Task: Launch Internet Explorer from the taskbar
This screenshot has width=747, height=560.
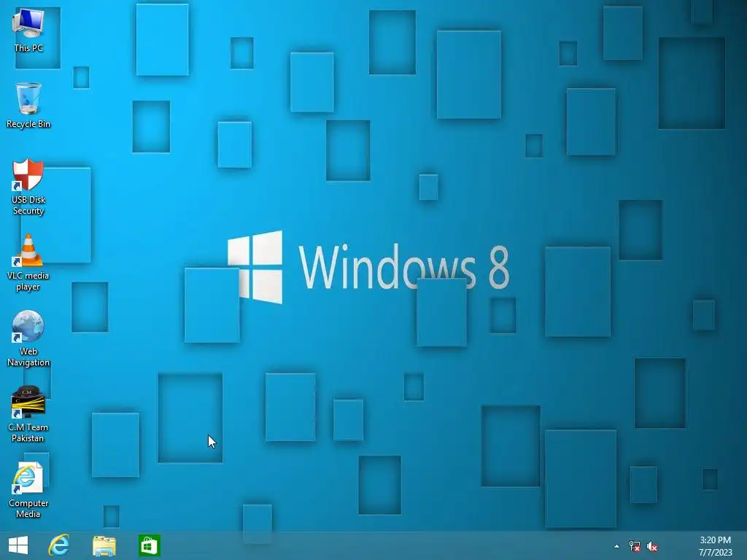Action: coord(59,545)
